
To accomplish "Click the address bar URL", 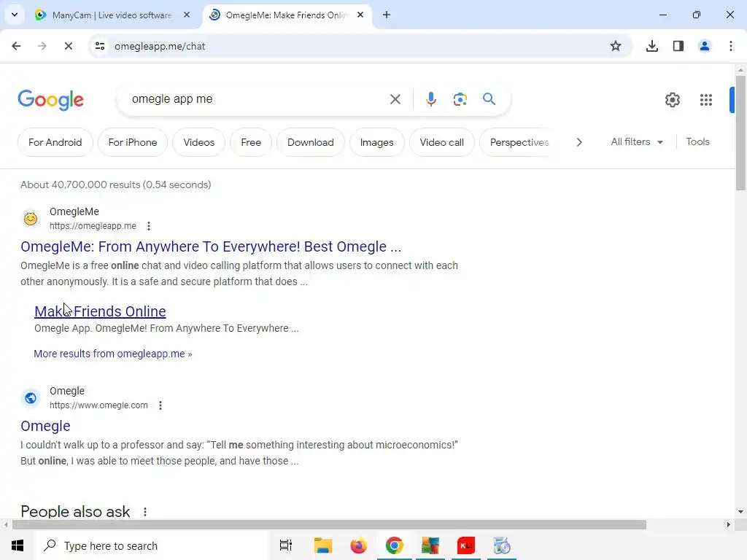I will pyautogui.click(x=160, y=46).
